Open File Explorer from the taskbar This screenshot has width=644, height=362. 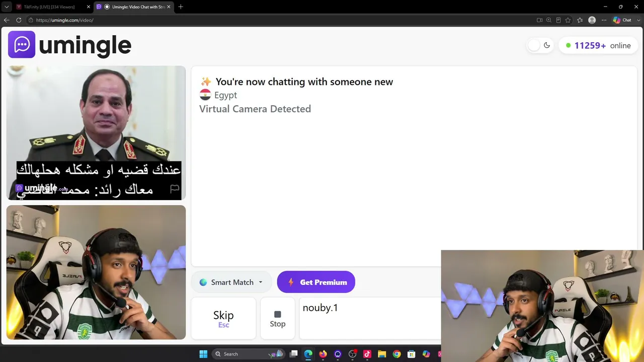tap(382, 354)
